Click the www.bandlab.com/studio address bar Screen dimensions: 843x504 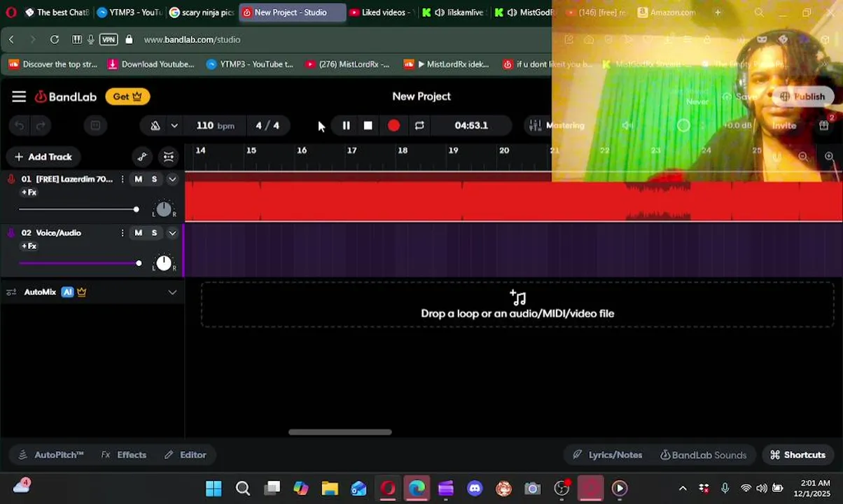(x=192, y=40)
